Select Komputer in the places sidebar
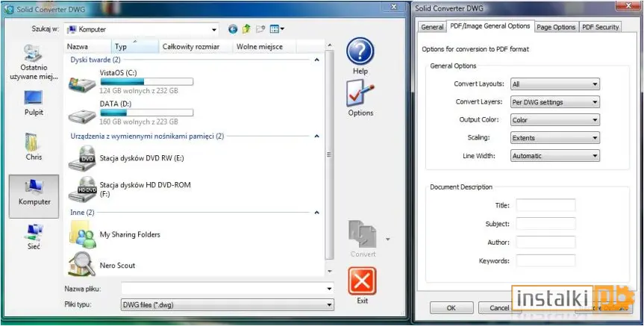Screen dimensions: 644x326 click(34, 196)
